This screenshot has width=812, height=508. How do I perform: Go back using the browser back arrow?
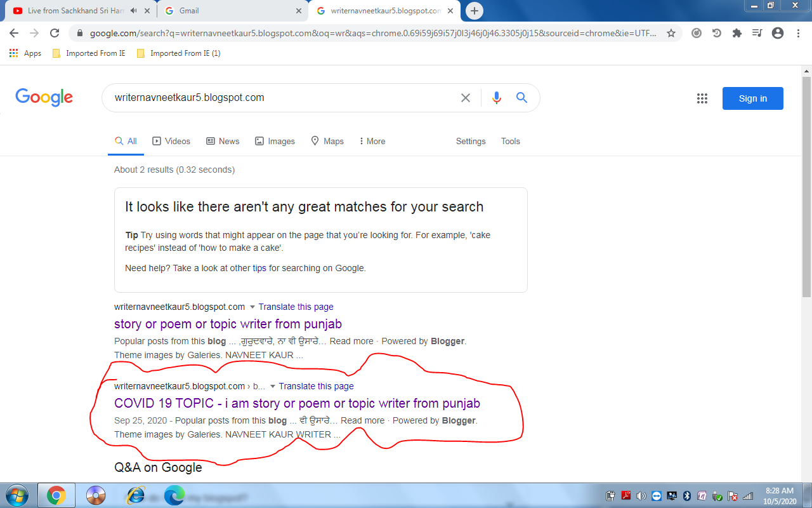click(14, 33)
